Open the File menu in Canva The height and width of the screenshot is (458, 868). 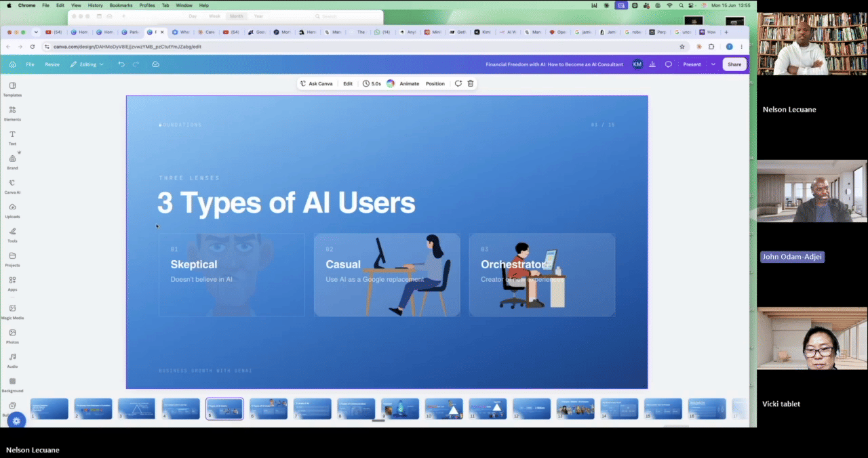(x=30, y=64)
